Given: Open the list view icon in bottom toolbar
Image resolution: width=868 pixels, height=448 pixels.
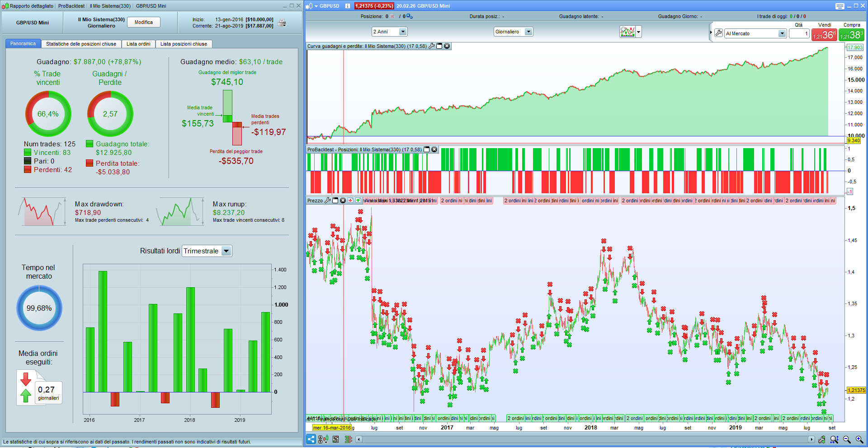Looking at the screenshot, I should (x=335, y=439).
